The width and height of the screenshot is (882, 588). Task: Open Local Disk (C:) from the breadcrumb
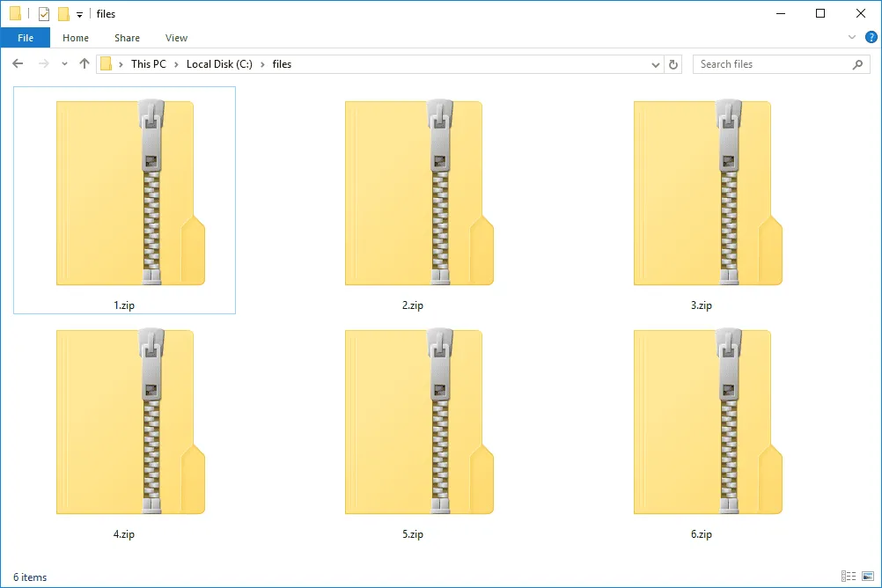pos(218,64)
